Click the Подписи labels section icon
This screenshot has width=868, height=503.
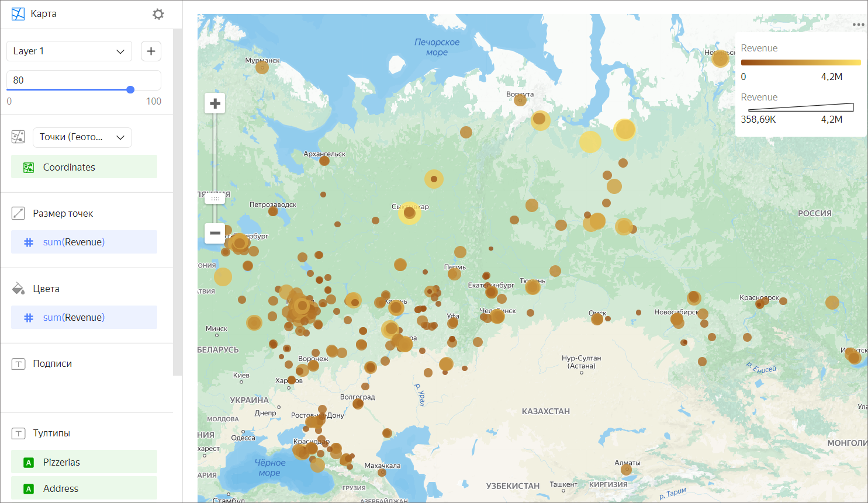18,364
